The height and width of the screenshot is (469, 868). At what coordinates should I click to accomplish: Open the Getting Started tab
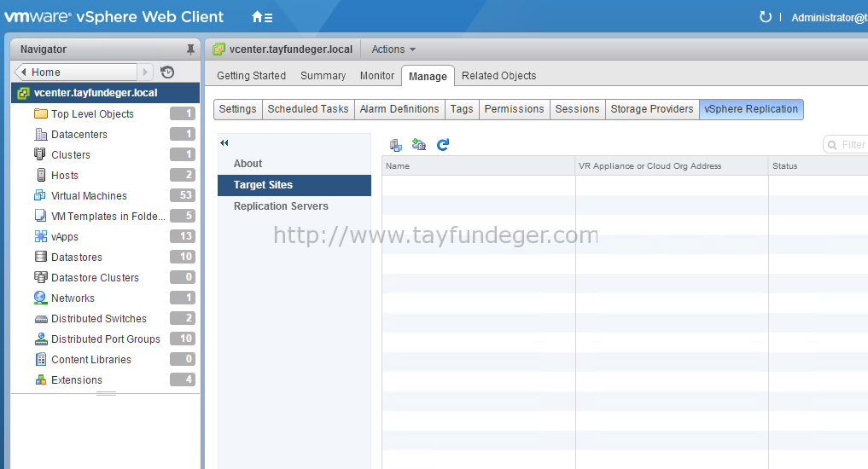(x=251, y=76)
